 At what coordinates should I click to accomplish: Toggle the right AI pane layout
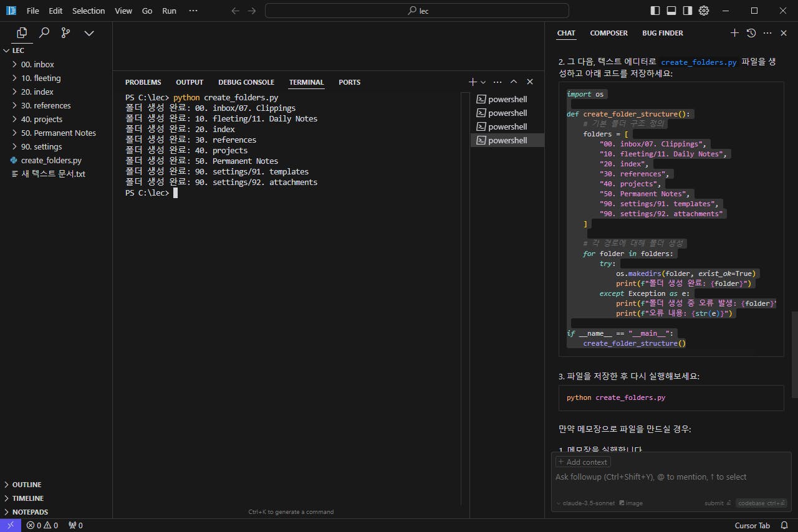[x=688, y=11]
